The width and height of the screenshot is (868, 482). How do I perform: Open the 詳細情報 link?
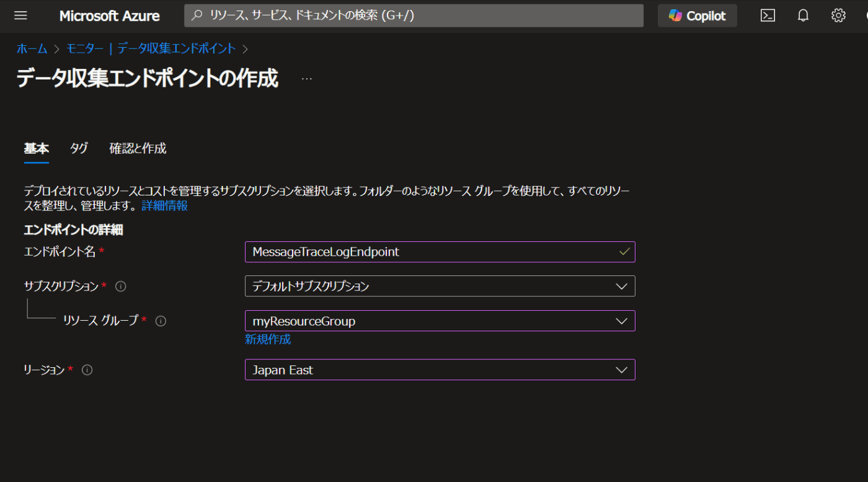pyautogui.click(x=165, y=205)
